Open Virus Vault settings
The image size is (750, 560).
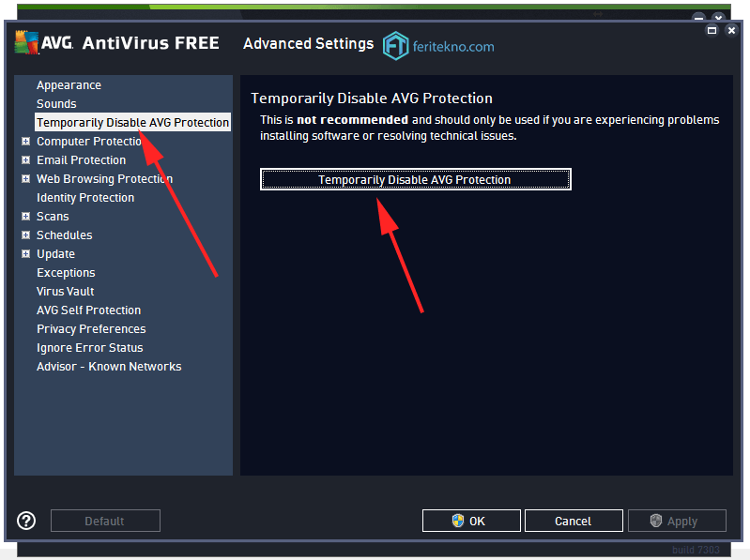pos(66,292)
